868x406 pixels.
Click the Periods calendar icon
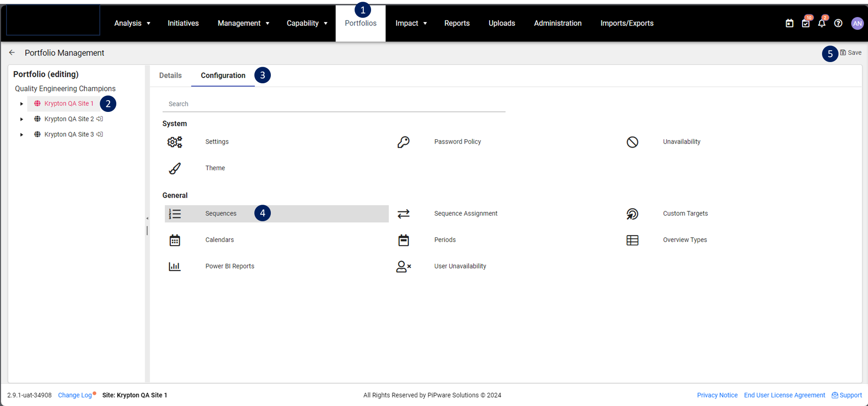403,240
